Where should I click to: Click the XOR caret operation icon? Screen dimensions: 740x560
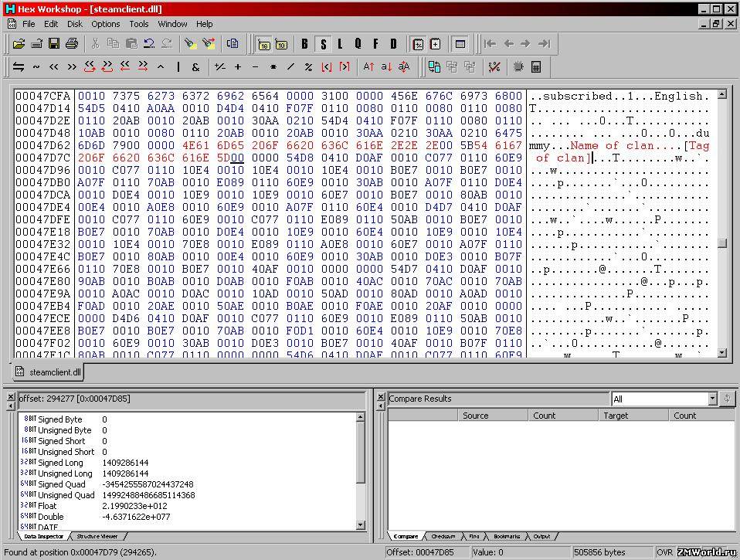tap(161, 67)
